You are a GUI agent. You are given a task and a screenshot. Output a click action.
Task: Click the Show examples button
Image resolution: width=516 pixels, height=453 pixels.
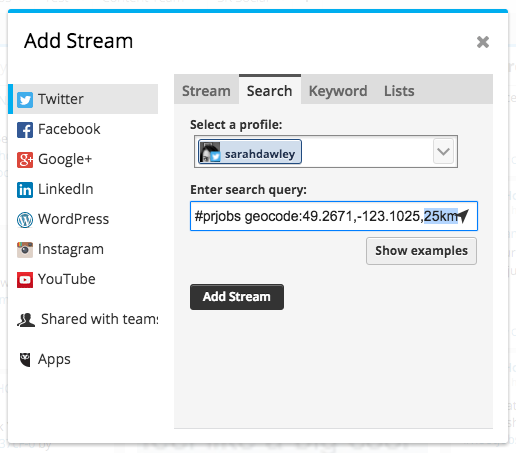(x=421, y=251)
